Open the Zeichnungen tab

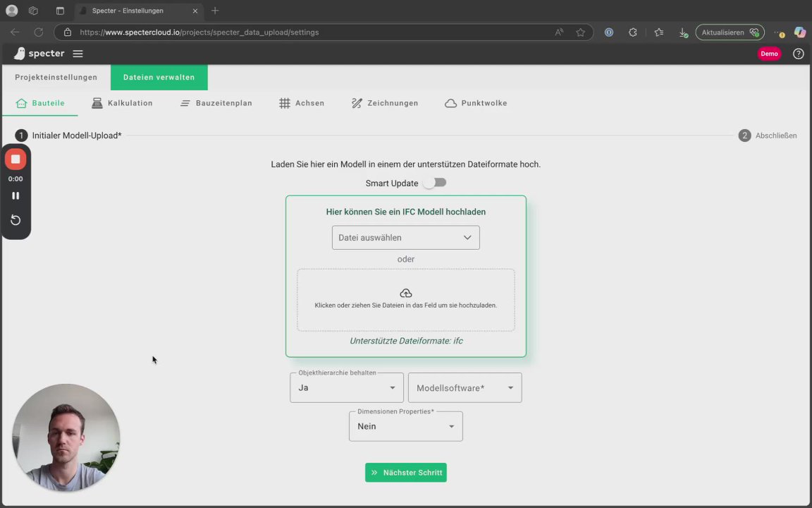click(x=385, y=103)
